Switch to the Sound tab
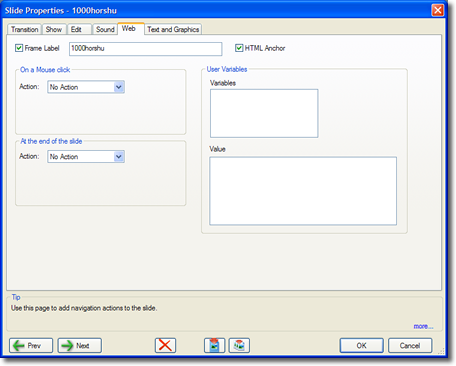This screenshot has height=366, width=456. [105, 29]
